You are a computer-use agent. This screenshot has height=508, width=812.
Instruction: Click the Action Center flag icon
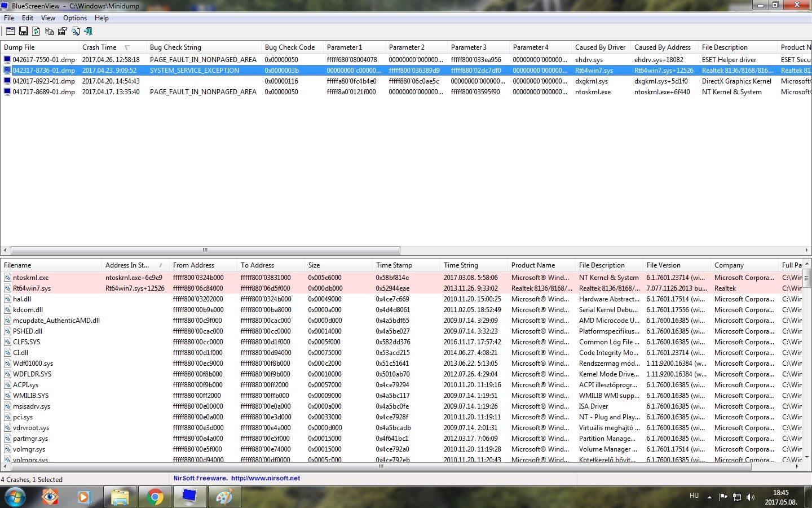[x=723, y=497]
